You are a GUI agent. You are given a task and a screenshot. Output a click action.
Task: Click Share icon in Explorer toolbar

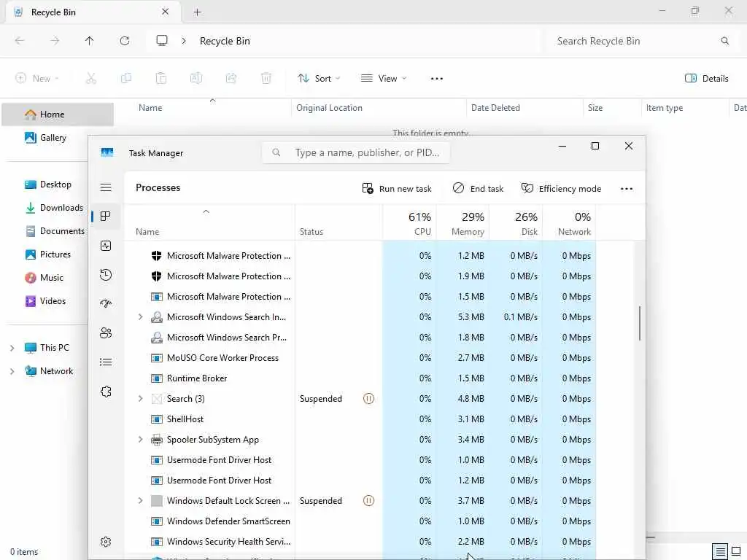[231, 79]
